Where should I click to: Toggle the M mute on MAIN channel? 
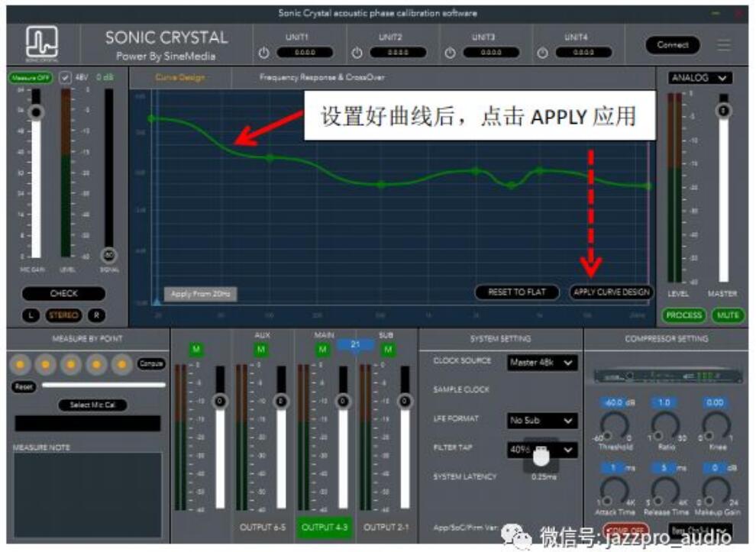322,349
